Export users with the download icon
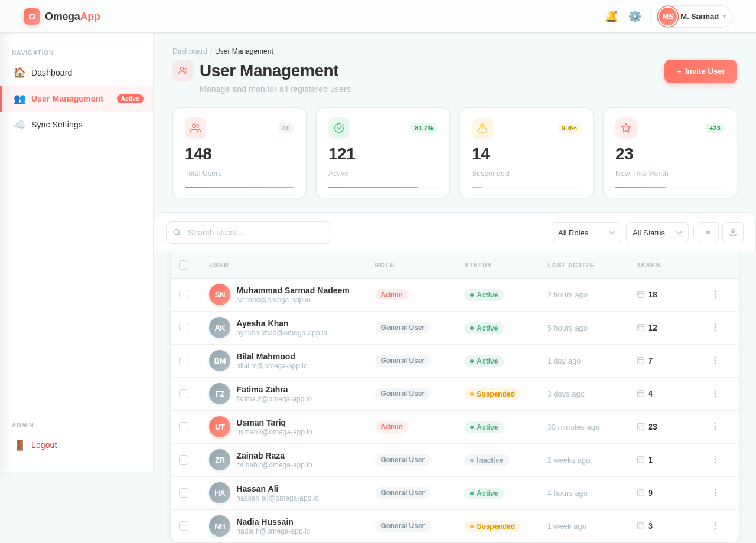The width and height of the screenshot is (756, 543). click(732, 232)
